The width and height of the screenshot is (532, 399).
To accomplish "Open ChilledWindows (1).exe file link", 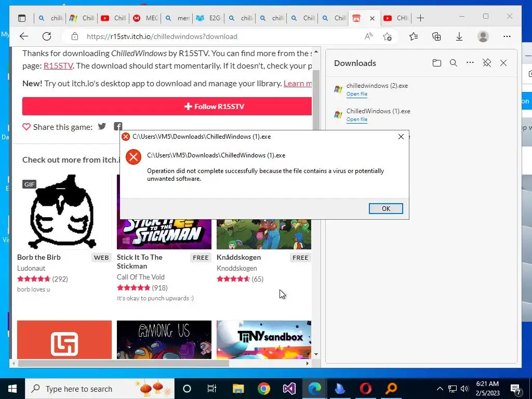I will tap(356, 119).
